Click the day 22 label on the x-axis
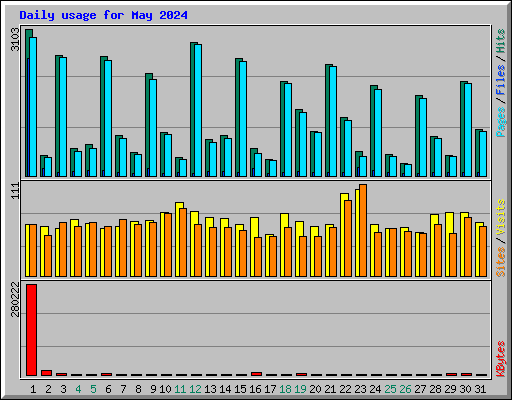The width and height of the screenshot is (512, 400). [x=345, y=389]
